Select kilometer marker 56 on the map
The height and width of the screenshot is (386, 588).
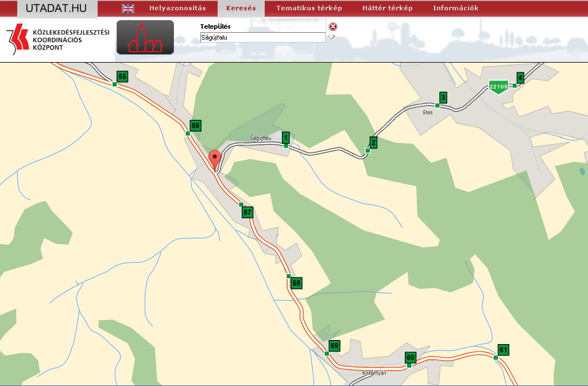[x=195, y=126]
